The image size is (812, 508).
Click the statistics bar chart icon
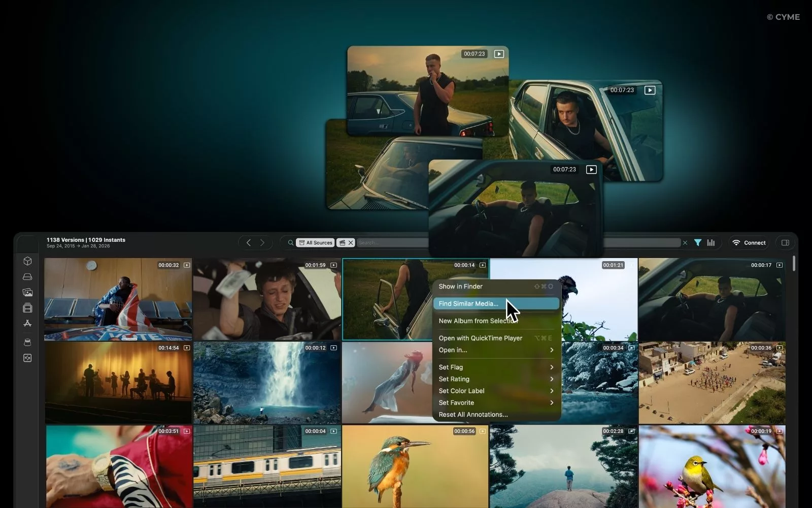711,243
